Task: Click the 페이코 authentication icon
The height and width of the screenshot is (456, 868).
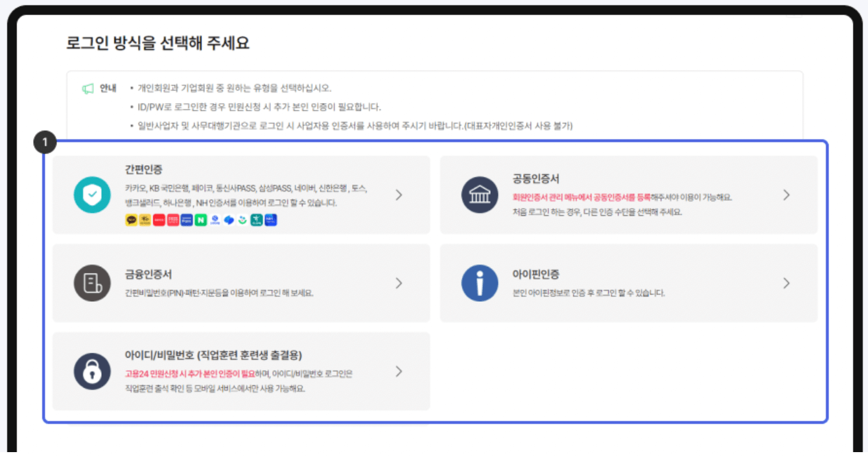Action: 159,220
